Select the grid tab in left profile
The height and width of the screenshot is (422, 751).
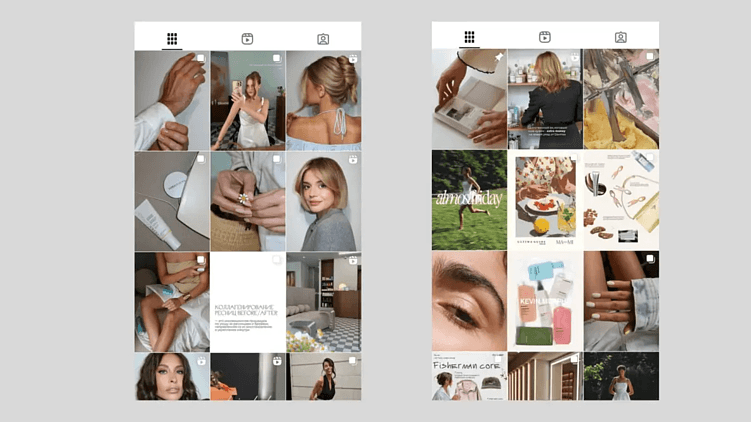(172, 38)
